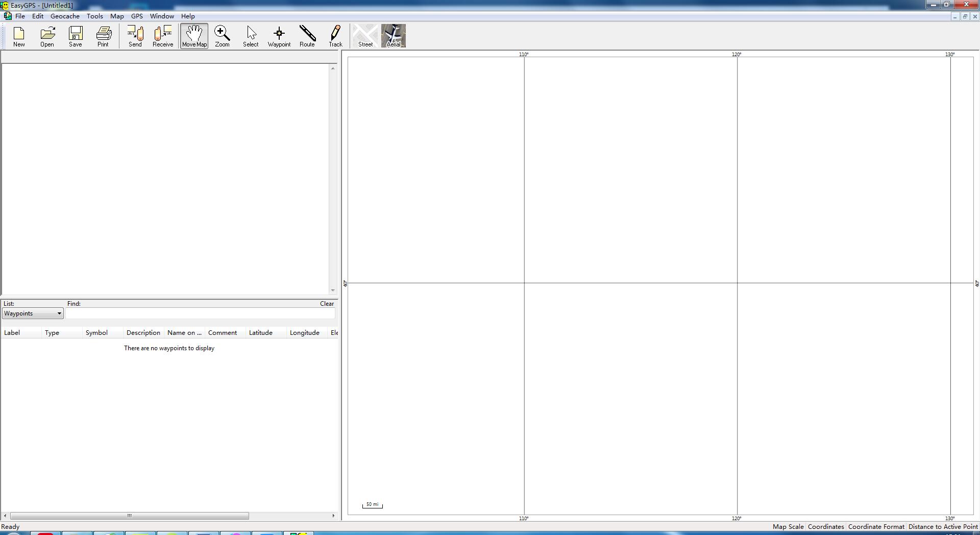
Task: Send data to GPS with Send icon
Action: 135,36
